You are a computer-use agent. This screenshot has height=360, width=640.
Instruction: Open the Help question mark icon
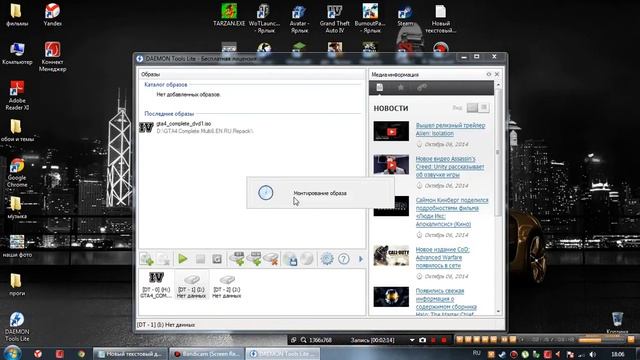click(344, 259)
